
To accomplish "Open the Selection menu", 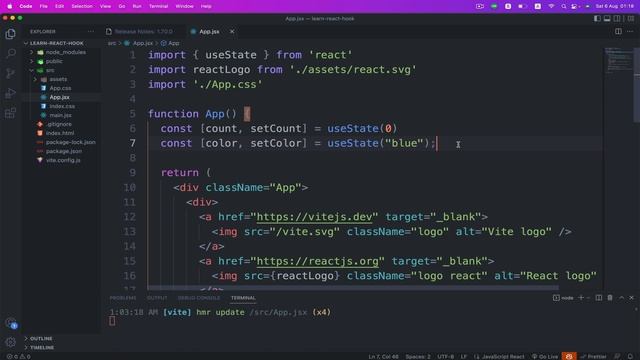I will point(82,6).
